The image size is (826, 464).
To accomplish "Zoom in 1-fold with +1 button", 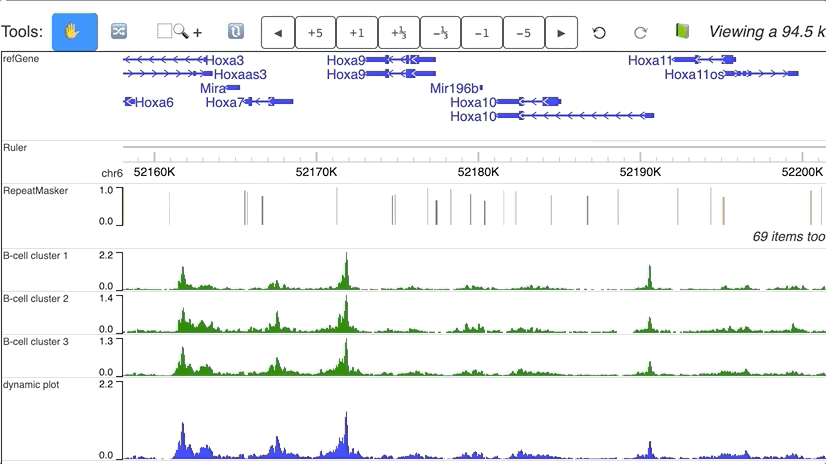I will point(357,32).
